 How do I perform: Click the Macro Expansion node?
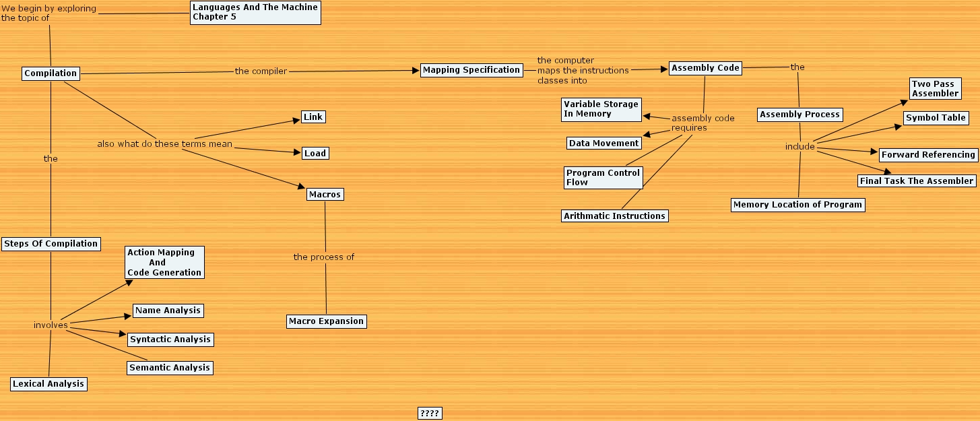[x=326, y=321]
